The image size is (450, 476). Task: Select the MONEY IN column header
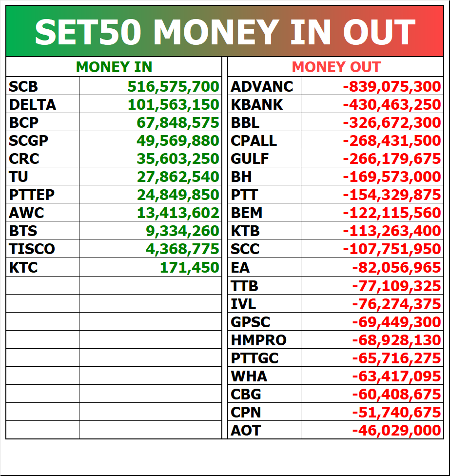coord(114,67)
